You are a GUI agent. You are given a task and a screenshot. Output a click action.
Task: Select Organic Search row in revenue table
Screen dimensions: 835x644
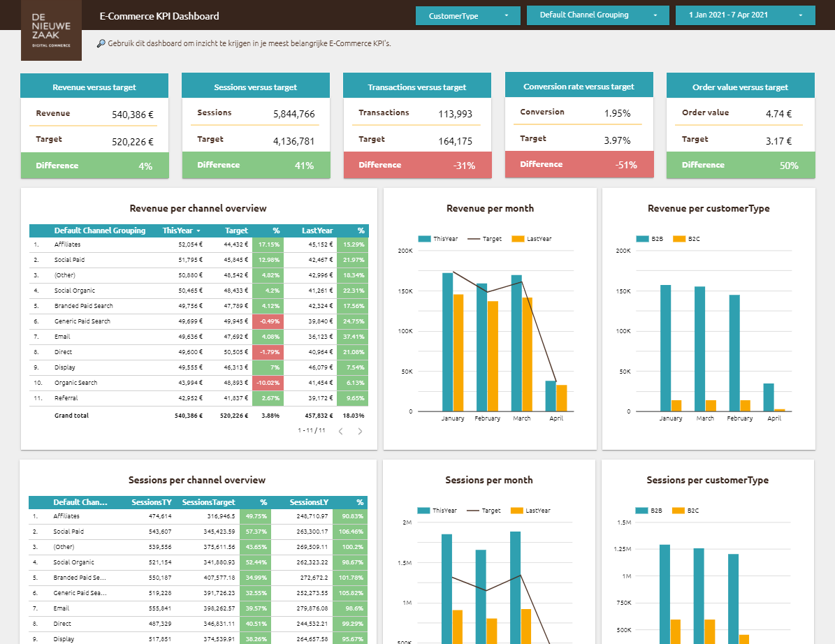point(198,383)
